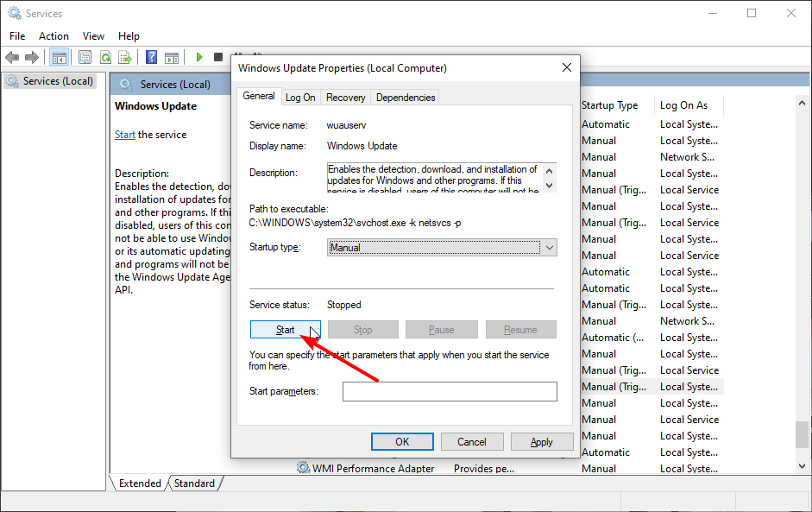The width and height of the screenshot is (812, 512).
Task: Go back with the Back arrow toolbar icon
Action: tap(12, 57)
